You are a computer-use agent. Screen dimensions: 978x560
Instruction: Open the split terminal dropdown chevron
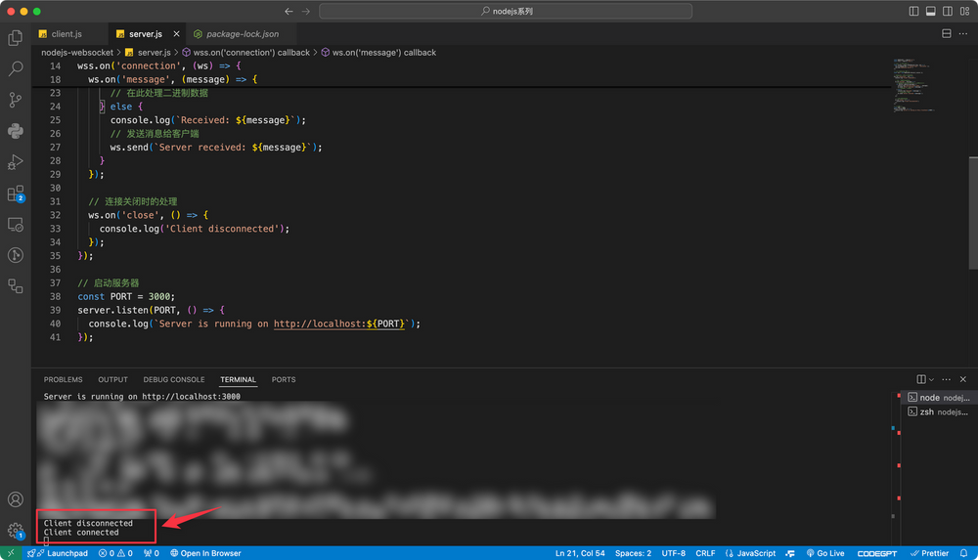pyautogui.click(x=931, y=379)
